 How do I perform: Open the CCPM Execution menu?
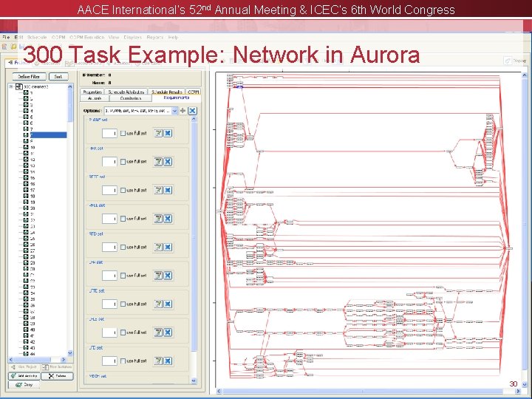(x=87, y=37)
